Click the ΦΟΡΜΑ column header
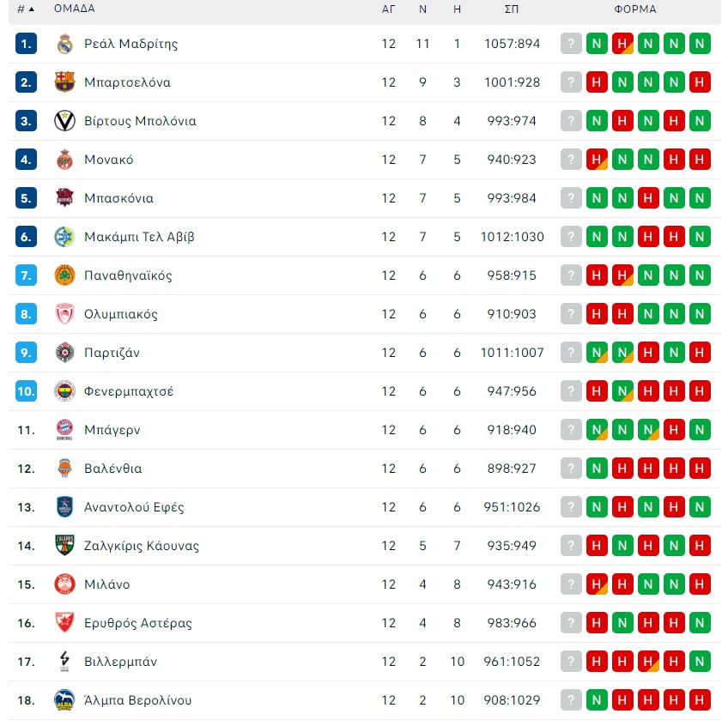Screen dimensions: 728x726 635,9
